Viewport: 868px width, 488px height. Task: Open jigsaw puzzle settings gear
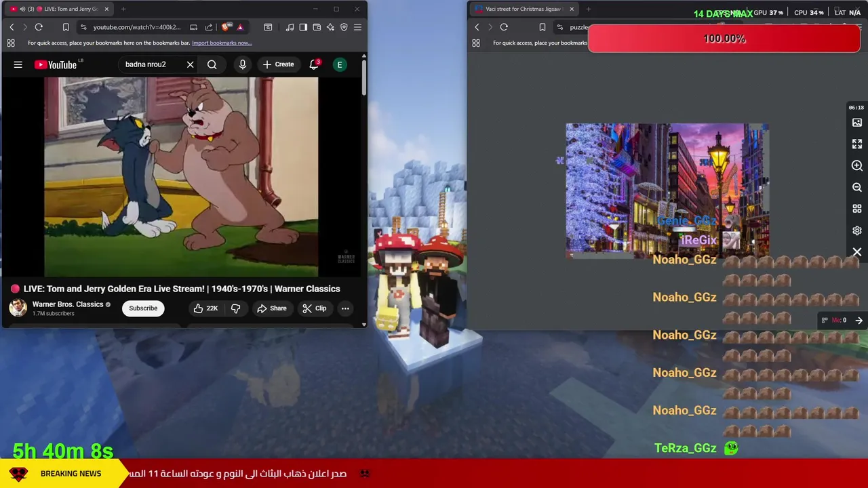point(857,230)
